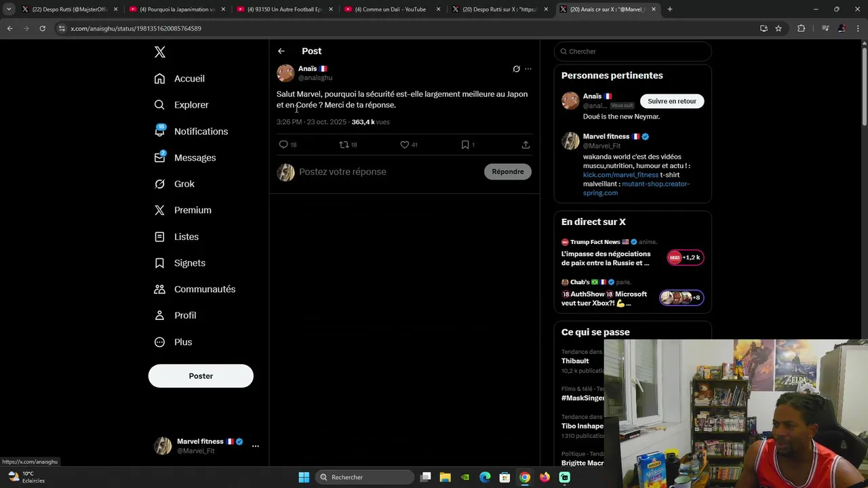Like the post with the heart icon
The height and width of the screenshot is (488, 868).
click(404, 144)
